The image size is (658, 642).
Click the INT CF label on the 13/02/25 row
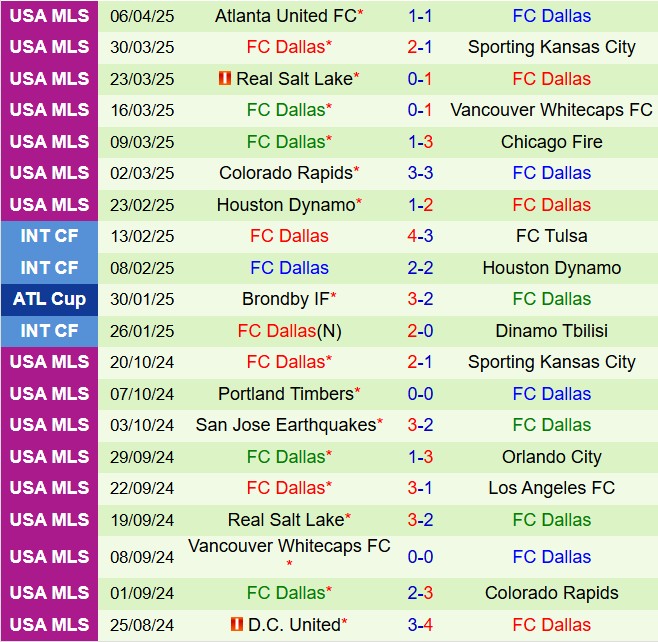(49, 236)
